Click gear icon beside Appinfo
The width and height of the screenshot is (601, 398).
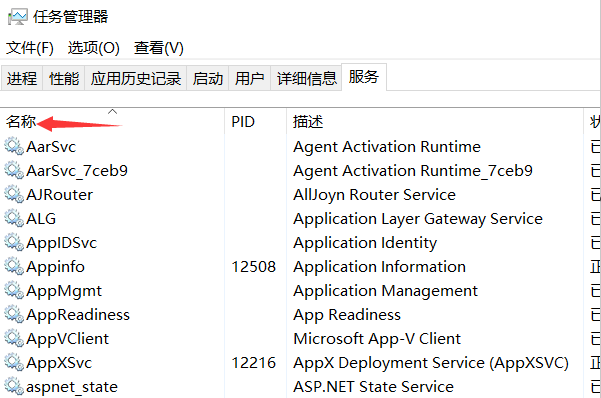point(14,266)
